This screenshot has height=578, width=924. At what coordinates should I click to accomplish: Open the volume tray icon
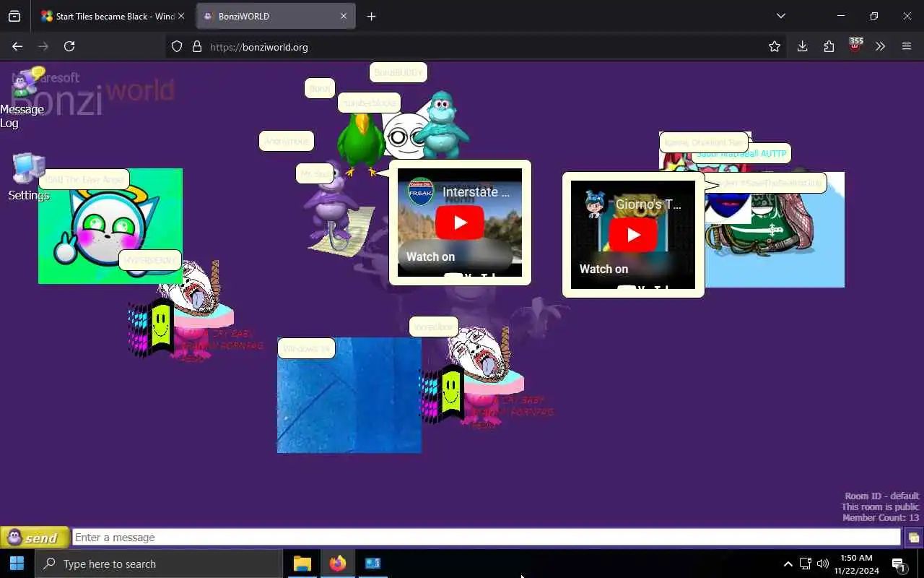[x=823, y=564]
